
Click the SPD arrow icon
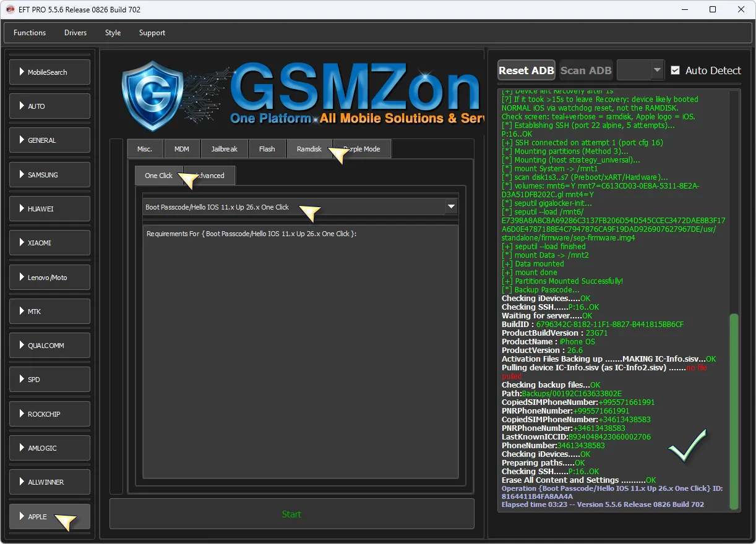coord(22,380)
